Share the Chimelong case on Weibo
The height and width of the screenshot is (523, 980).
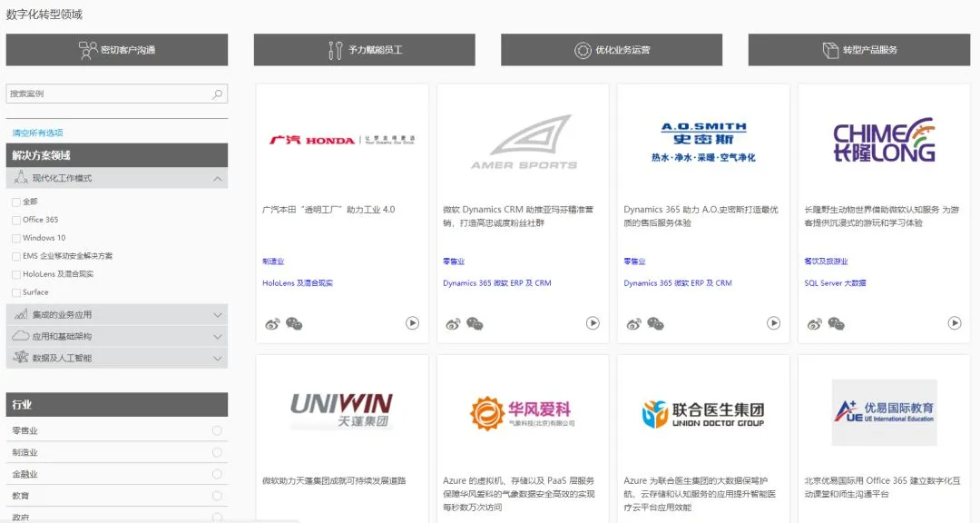tap(814, 324)
